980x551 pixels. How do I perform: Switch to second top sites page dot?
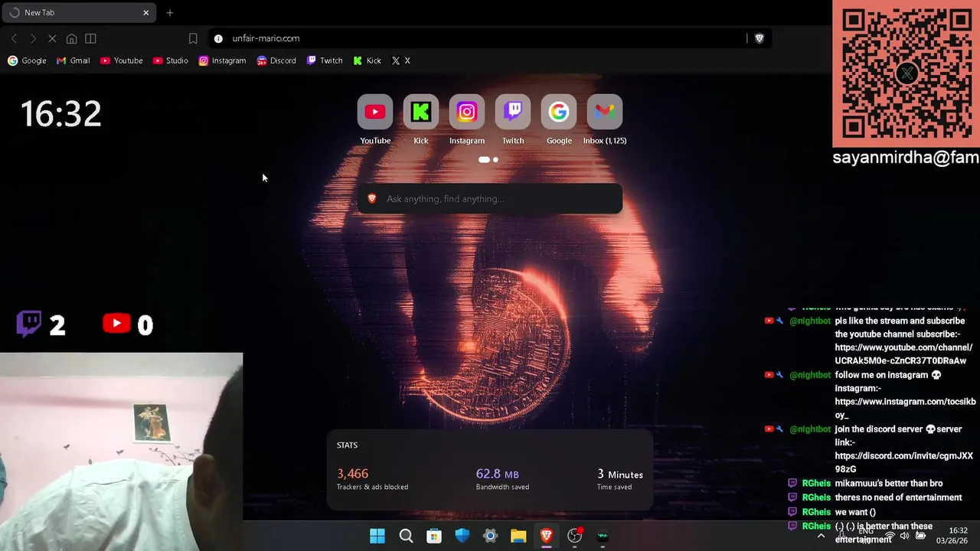click(x=495, y=160)
